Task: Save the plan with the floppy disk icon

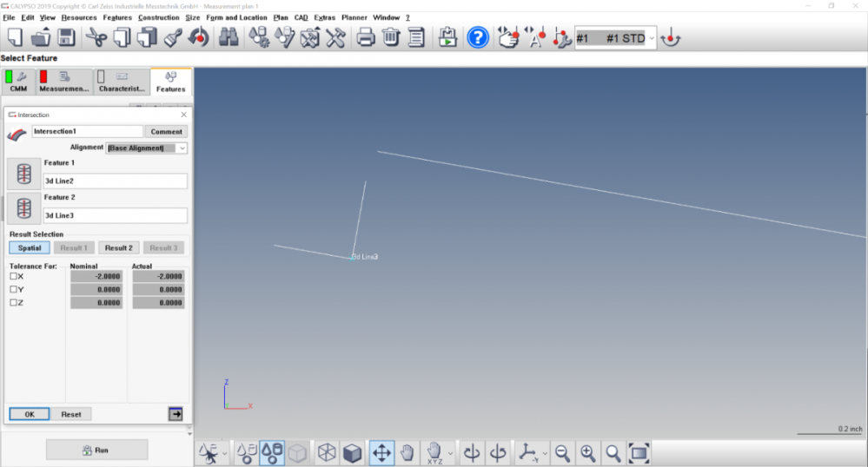Action: pyautogui.click(x=66, y=37)
